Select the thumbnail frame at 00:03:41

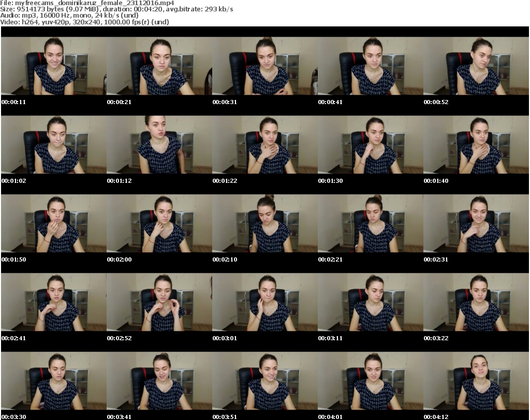click(159, 381)
